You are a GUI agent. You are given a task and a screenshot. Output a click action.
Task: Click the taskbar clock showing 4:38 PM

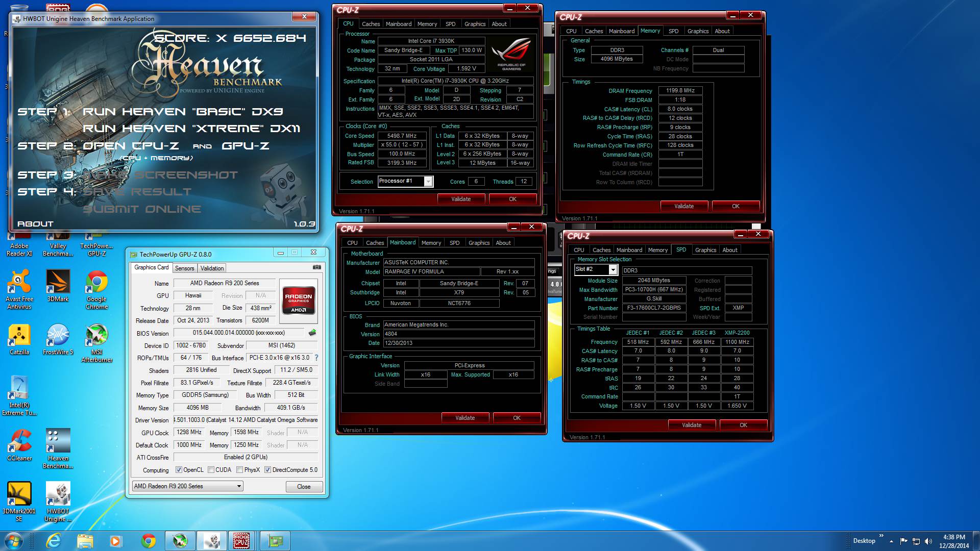954,541
